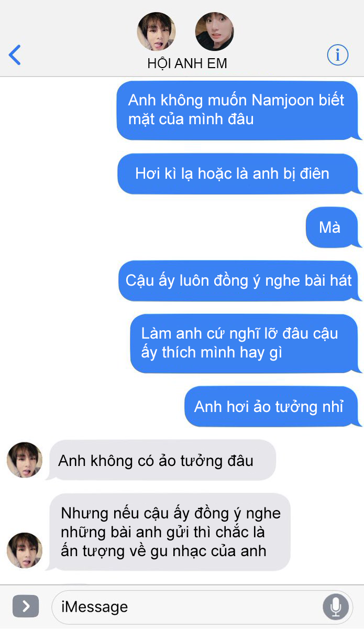Tap sender avatar beside "Anh không có ảo tưởng đâu"
The image size is (364, 629).
pos(24,460)
